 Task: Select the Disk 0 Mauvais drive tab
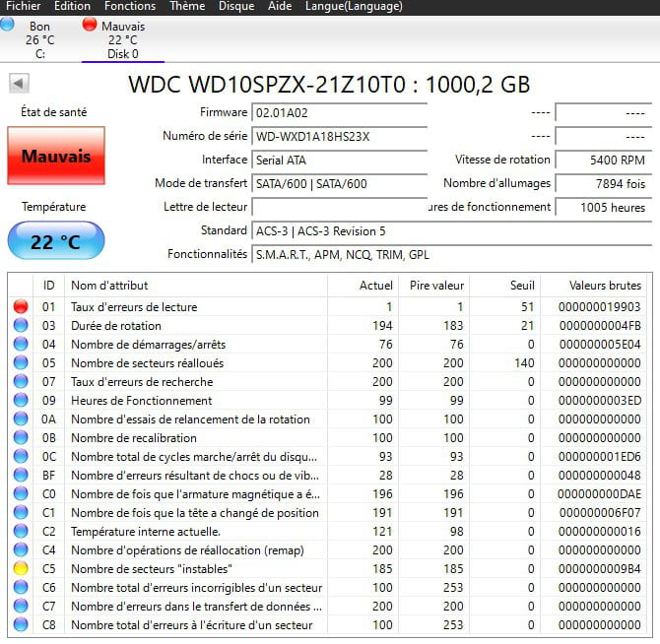click(122, 39)
